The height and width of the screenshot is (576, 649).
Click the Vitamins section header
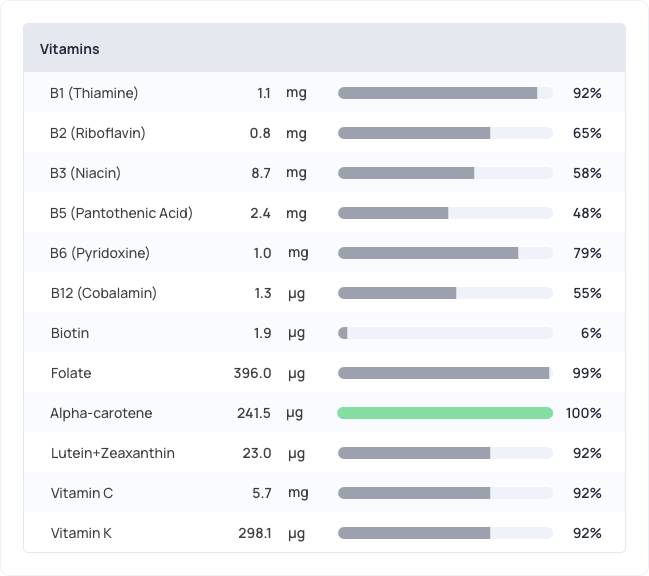click(x=70, y=49)
